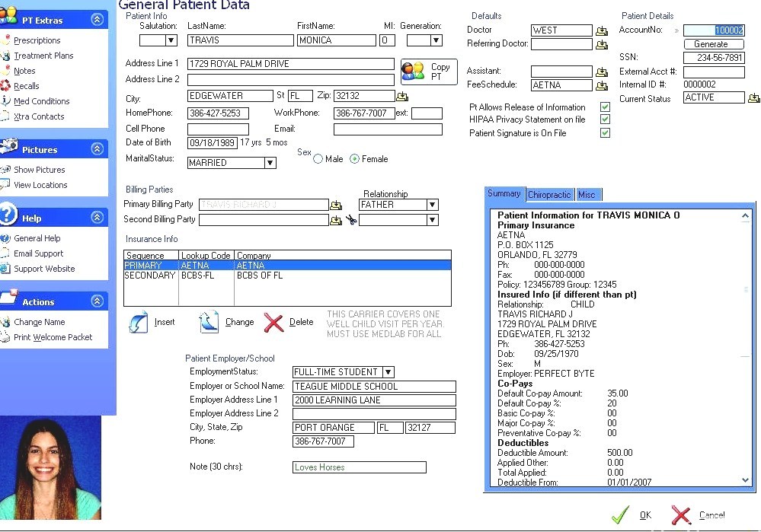This screenshot has width=761, height=532.
Task: Open Primary Billing Party lookup icon
Action: coord(336,205)
